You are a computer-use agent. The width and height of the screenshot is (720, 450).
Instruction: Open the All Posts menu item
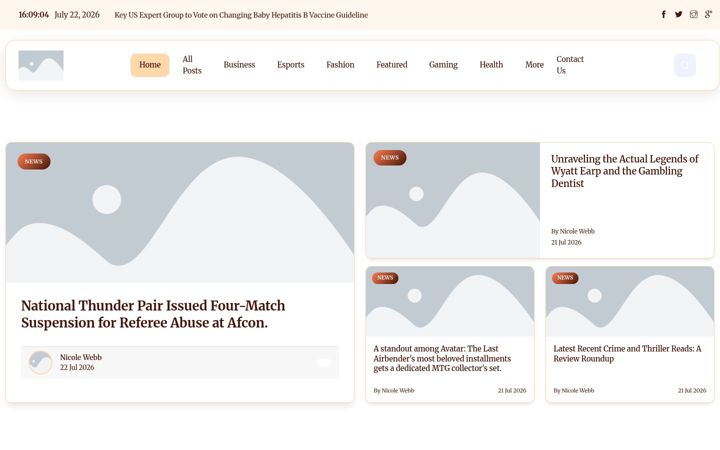click(x=192, y=65)
